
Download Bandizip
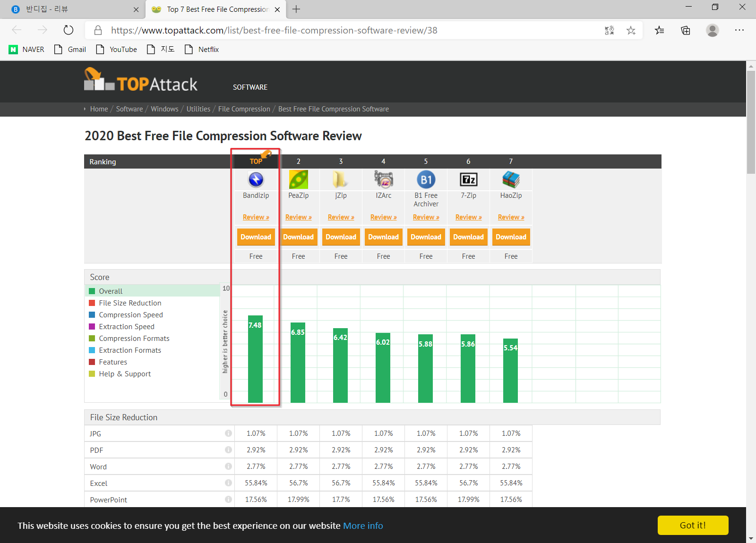pos(256,237)
